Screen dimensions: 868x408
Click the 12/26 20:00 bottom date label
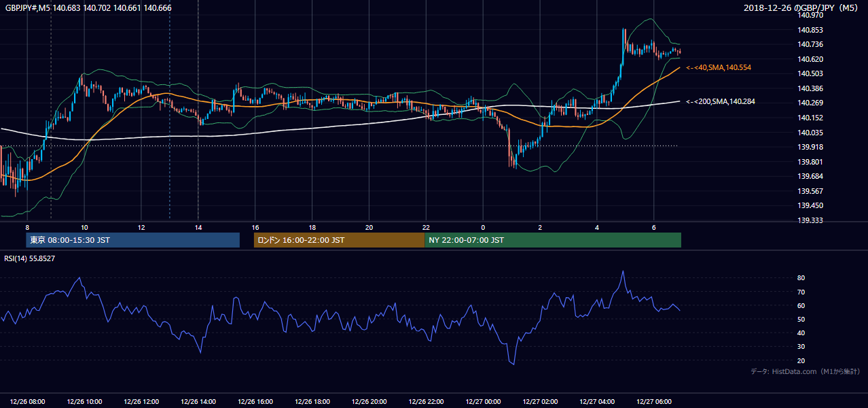pyautogui.click(x=369, y=401)
